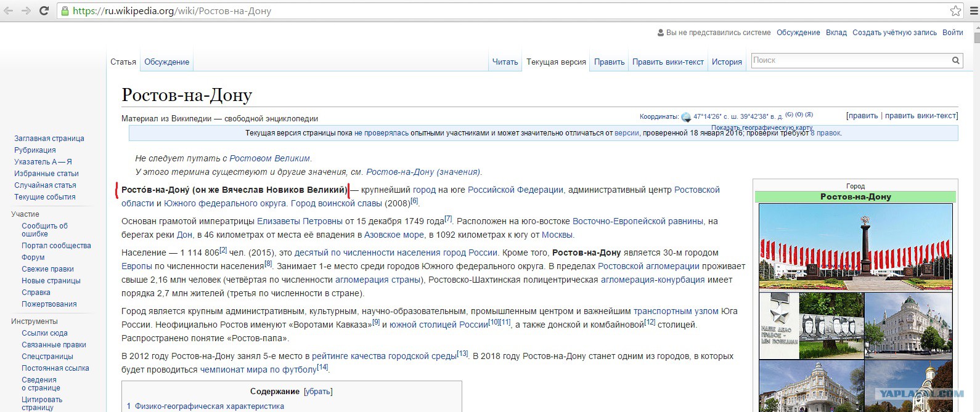The image size is (980, 412).
Task: Open the История tab
Action: [727, 62]
